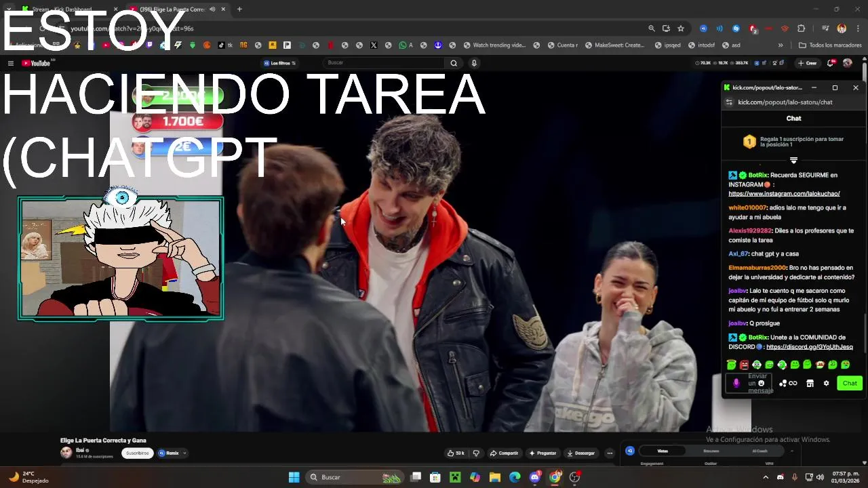Open 'Watch trending vide...' bookmark
The height and width of the screenshot is (488, 868).
[x=494, y=45]
